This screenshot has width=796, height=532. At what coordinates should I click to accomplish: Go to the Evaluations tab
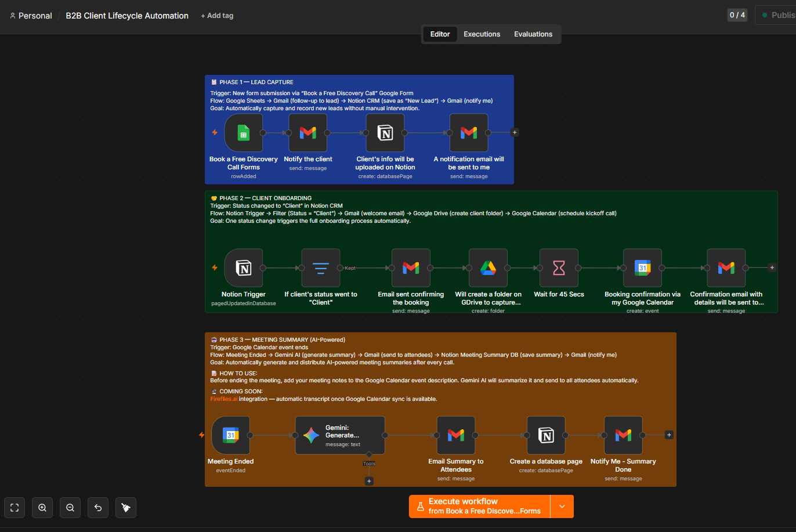(x=533, y=34)
